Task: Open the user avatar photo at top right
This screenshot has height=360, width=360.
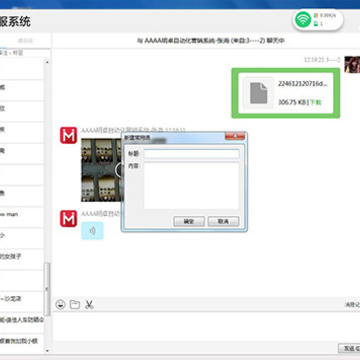Action: [x=352, y=64]
